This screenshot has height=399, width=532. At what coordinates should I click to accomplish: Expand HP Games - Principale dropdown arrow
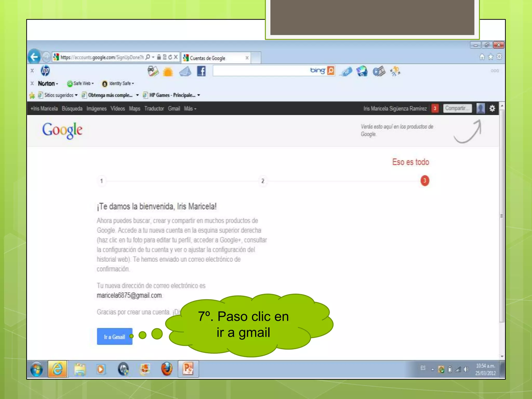(x=199, y=95)
